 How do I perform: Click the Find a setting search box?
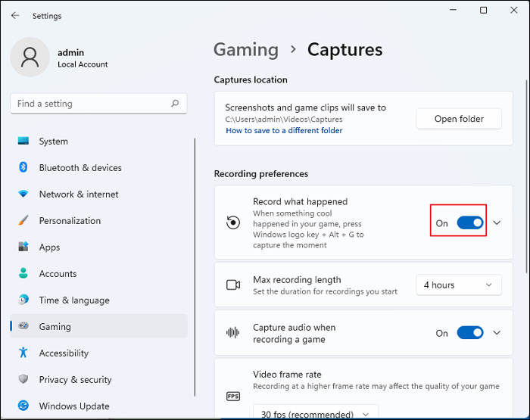89,104
